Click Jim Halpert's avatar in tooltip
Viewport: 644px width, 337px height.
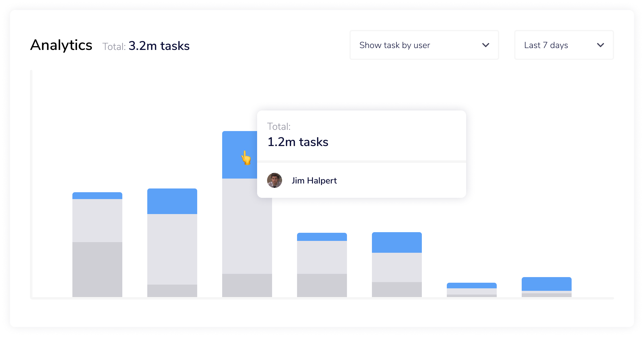(x=275, y=180)
